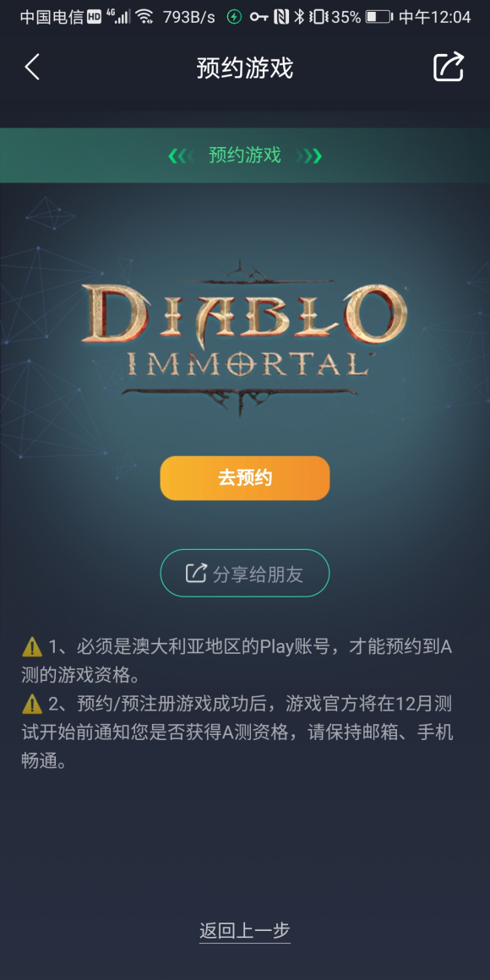The image size is (490, 980).
Task: Tap the notice text about 澳大利亚 Play账号
Action: click(237, 661)
